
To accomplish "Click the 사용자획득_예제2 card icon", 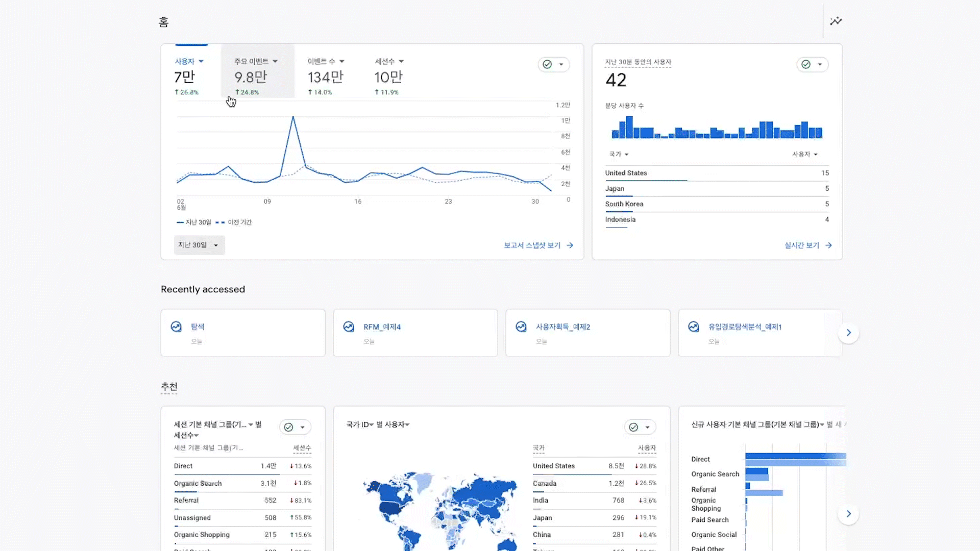I will (x=521, y=327).
